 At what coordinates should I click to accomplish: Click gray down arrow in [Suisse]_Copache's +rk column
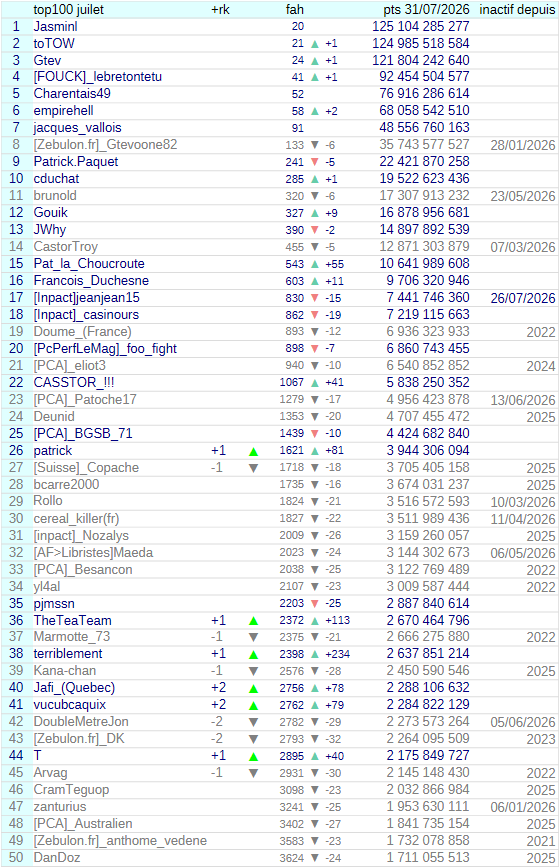[253, 468]
